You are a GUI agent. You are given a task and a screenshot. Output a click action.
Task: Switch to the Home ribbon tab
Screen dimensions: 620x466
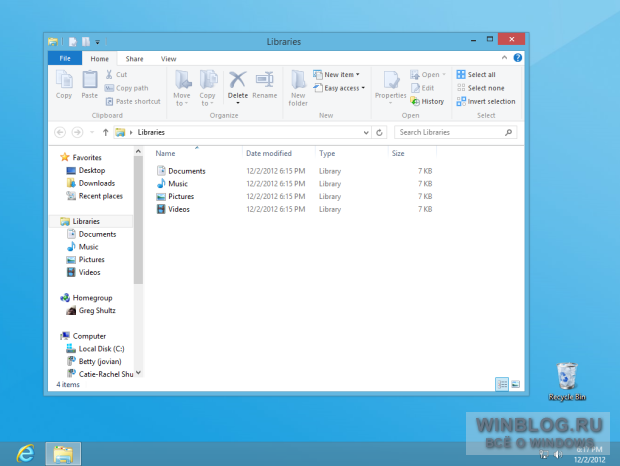click(x=99, y=59)
